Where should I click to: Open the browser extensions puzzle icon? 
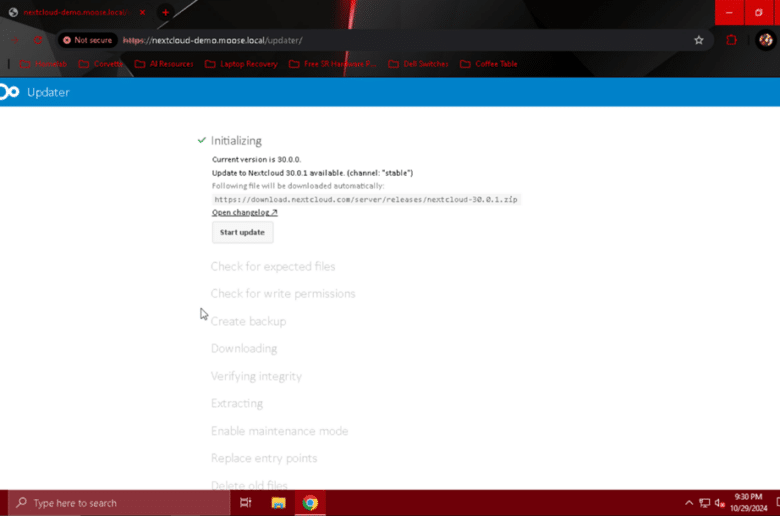(731, 40)
